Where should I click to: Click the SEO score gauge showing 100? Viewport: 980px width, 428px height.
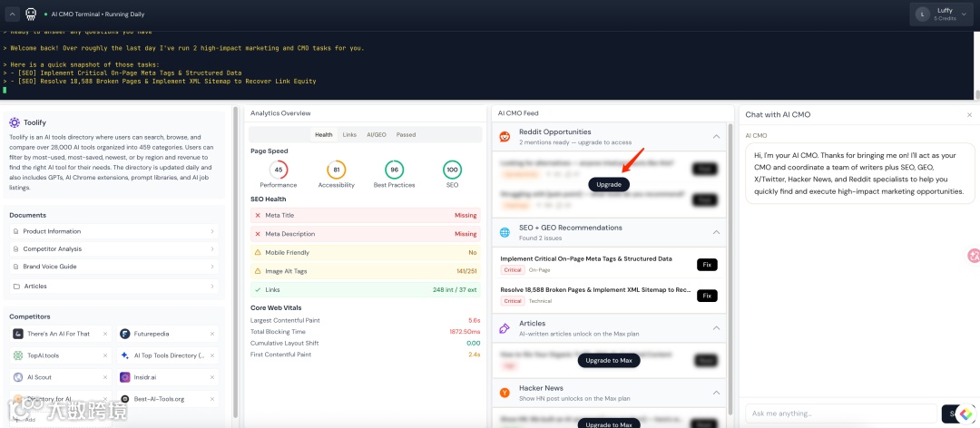(453, 170)
